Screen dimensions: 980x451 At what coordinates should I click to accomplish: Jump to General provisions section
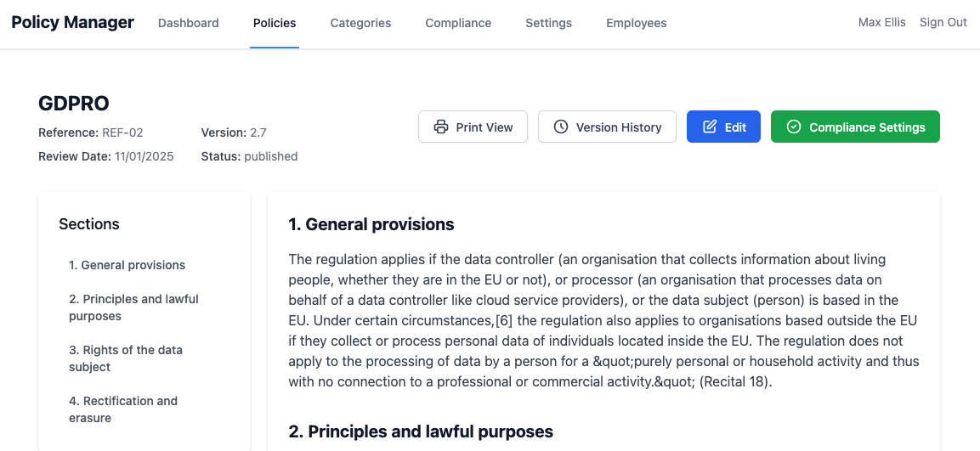tap(127, 265)
